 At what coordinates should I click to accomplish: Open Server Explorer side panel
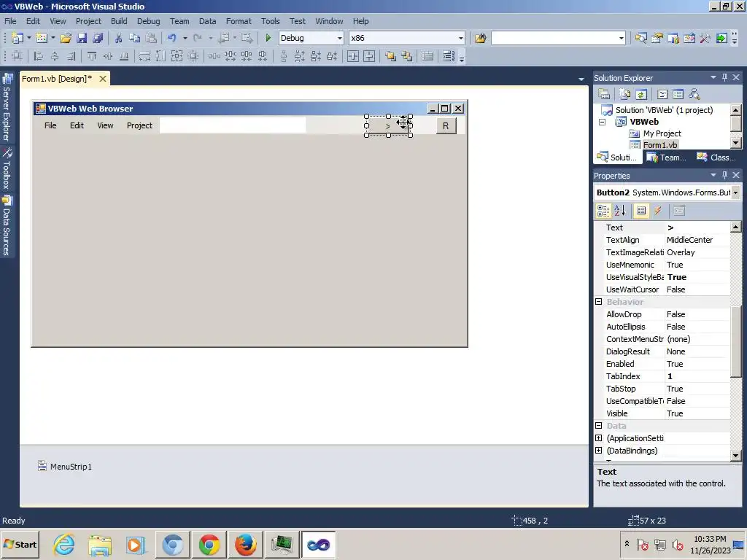click(7, 107)
